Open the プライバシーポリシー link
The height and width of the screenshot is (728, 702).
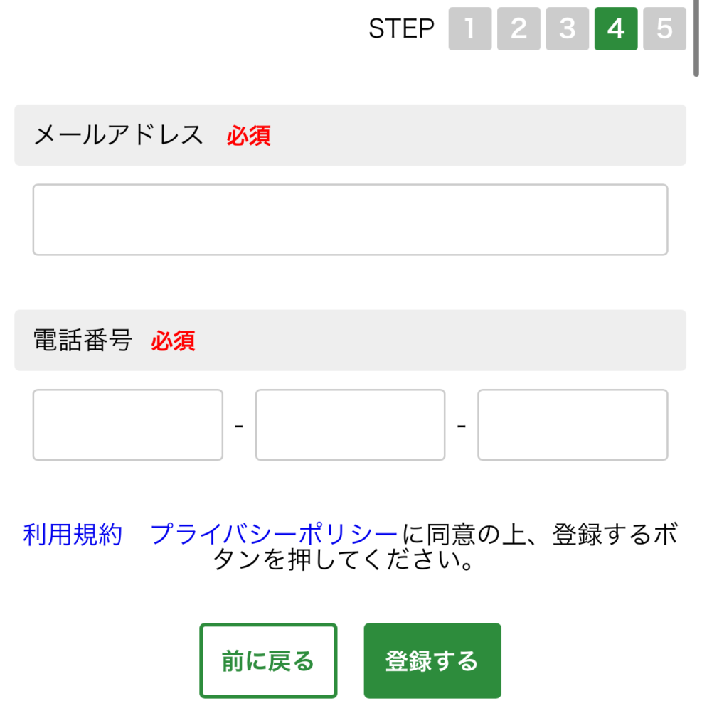[274, 535]
